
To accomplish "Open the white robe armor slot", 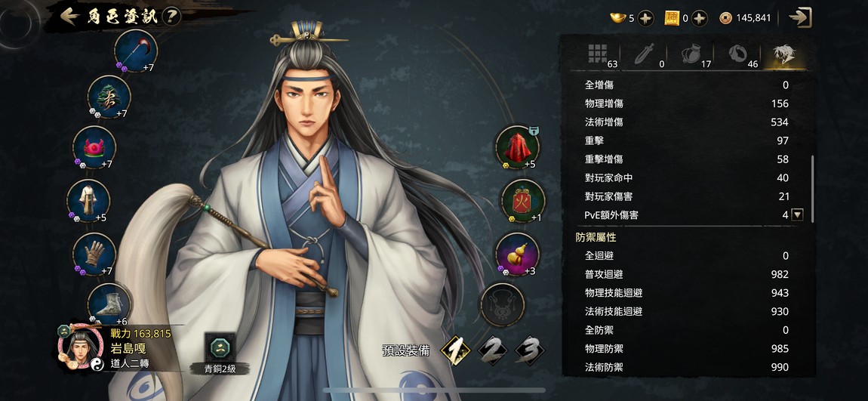I will tap(88, 201).
